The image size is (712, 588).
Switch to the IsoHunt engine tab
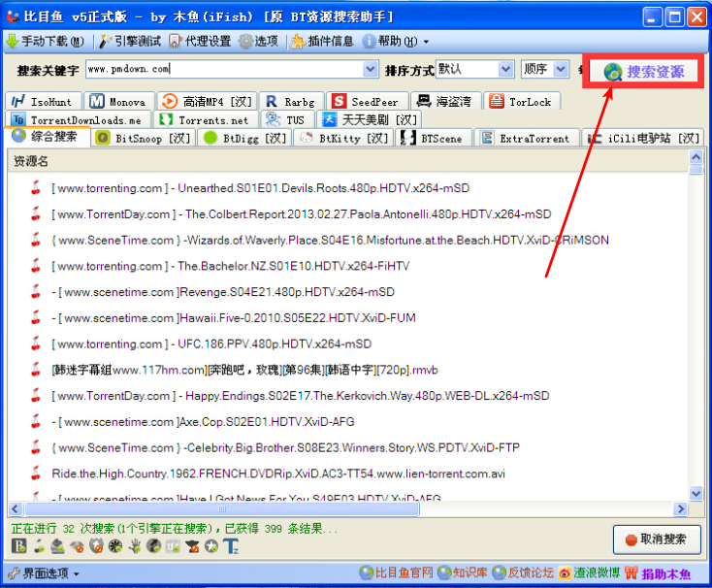click(43, 101)
